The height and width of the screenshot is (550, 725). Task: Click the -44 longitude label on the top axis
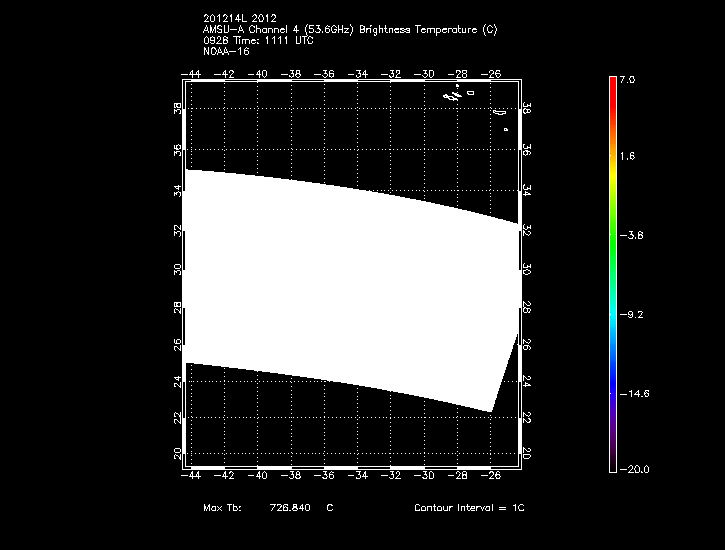190,73
